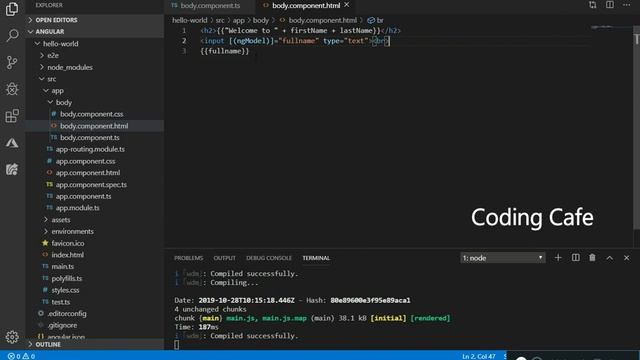640x360 pixels.
Task: Click 'body.component.html' in the breadcrumb
Action: 322,20
